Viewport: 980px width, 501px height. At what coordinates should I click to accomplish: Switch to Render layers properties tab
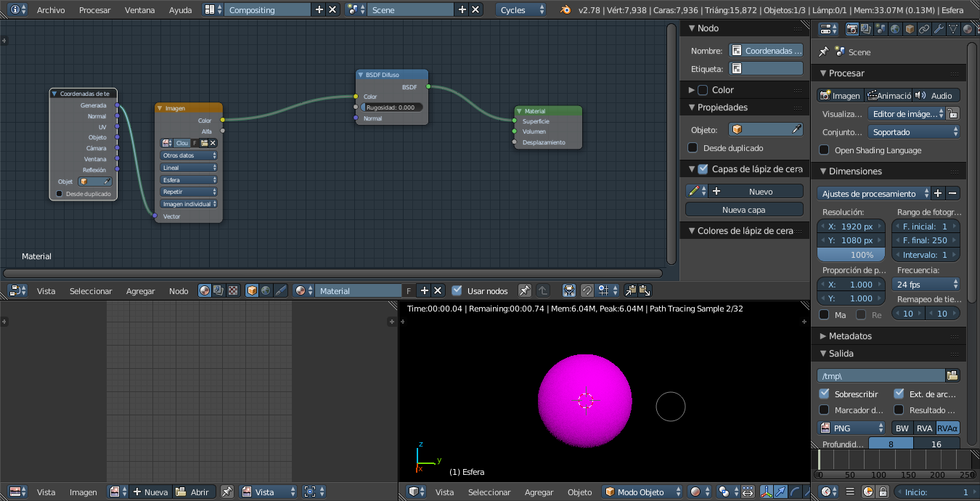pos(867,29)
